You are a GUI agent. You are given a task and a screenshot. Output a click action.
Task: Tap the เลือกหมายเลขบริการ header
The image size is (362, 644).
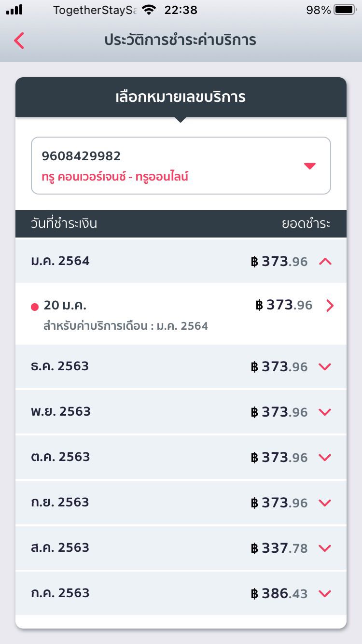181,97
